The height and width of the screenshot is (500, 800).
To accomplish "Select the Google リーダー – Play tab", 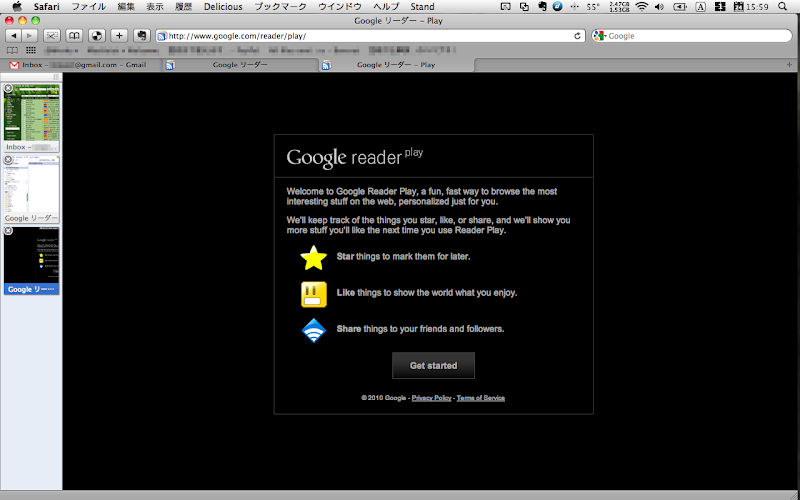I will [396, 65].
